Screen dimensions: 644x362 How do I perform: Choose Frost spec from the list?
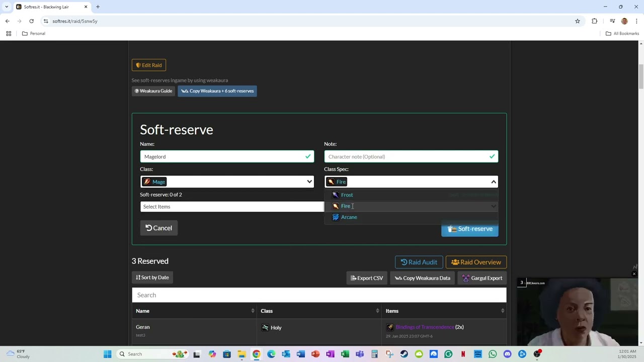pos(411,195)
